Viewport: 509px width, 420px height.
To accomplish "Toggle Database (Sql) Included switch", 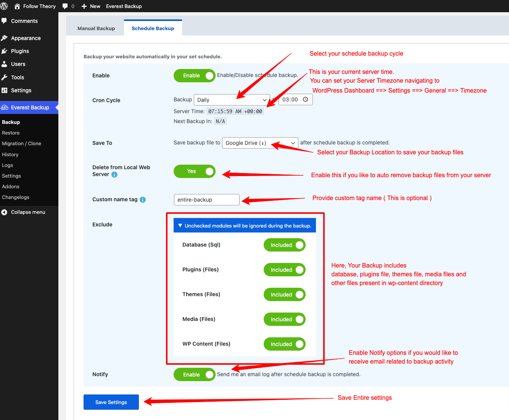I will point(284,245).
